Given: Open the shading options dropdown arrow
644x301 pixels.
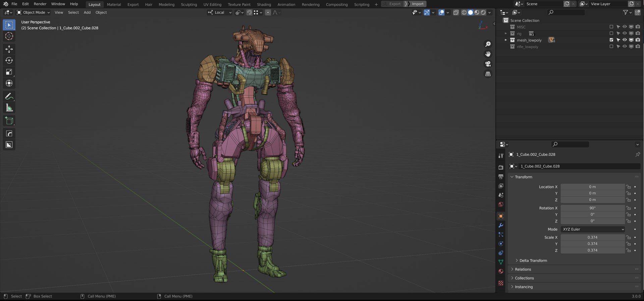Looking at the screenshot, I should coord(490,12).
